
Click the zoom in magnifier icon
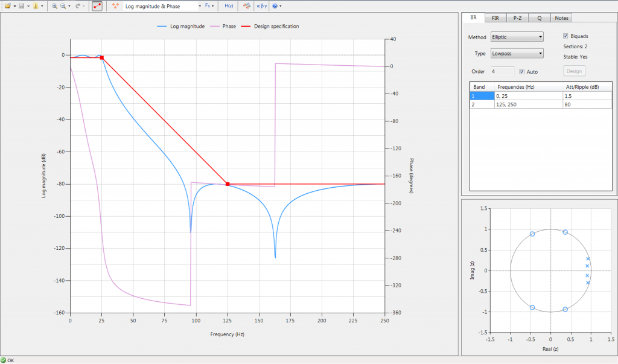click(x=54, y=5)
